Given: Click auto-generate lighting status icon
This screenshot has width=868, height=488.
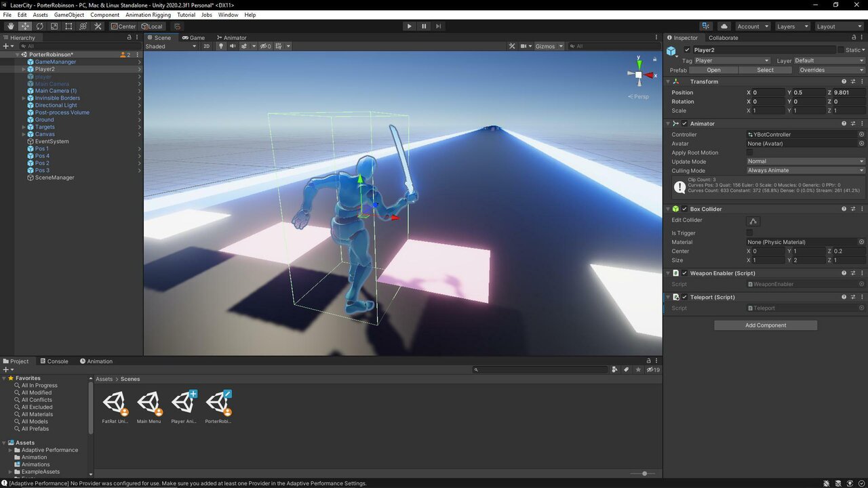Looking at the screenshot, I should coord(850,483).
